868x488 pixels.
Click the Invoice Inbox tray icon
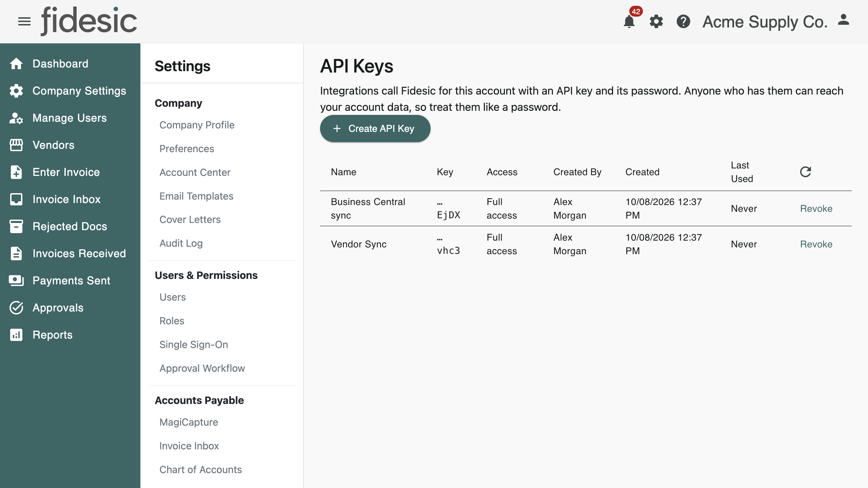16,199
